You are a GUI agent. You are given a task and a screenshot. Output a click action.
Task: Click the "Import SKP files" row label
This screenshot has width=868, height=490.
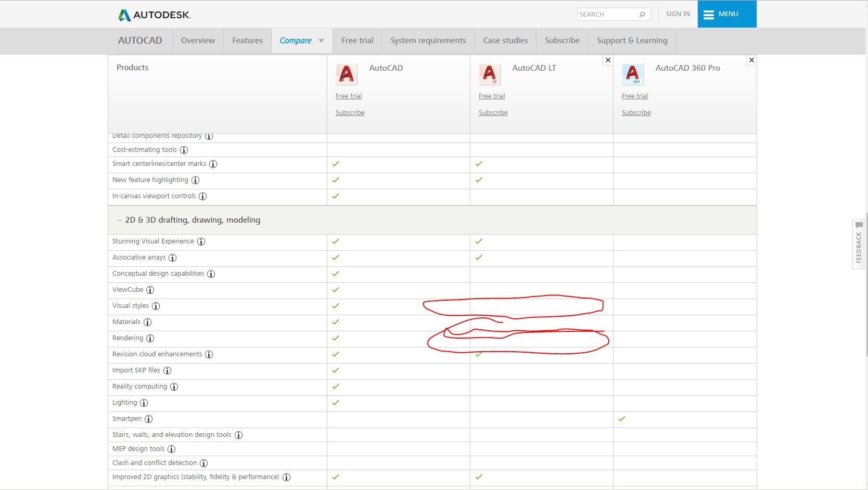point(136,370)
